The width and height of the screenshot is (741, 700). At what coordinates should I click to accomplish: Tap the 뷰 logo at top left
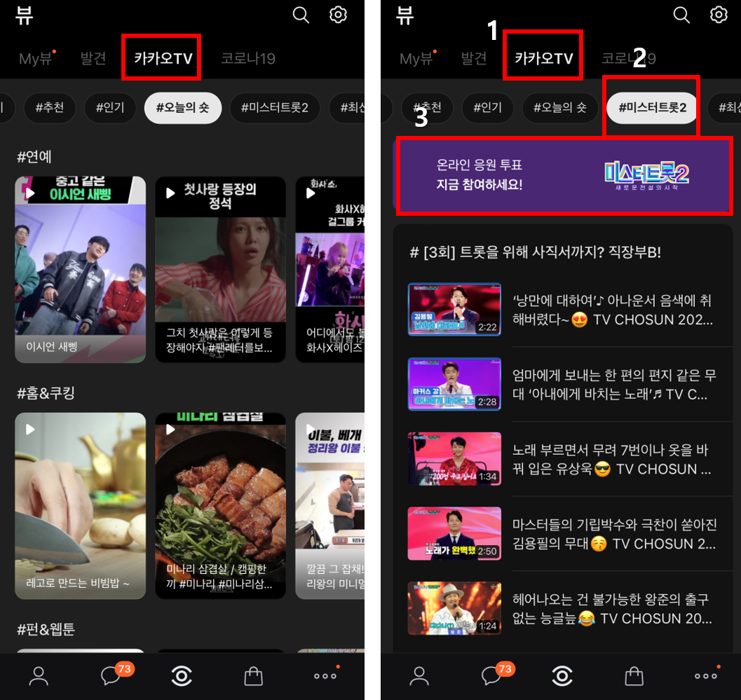tap(24, 15)
